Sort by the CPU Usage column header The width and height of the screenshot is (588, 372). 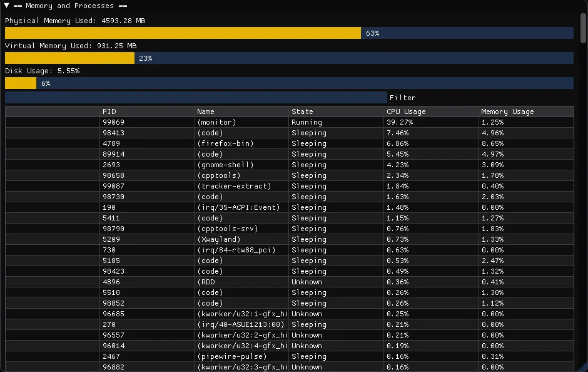(x=406, y=111)
